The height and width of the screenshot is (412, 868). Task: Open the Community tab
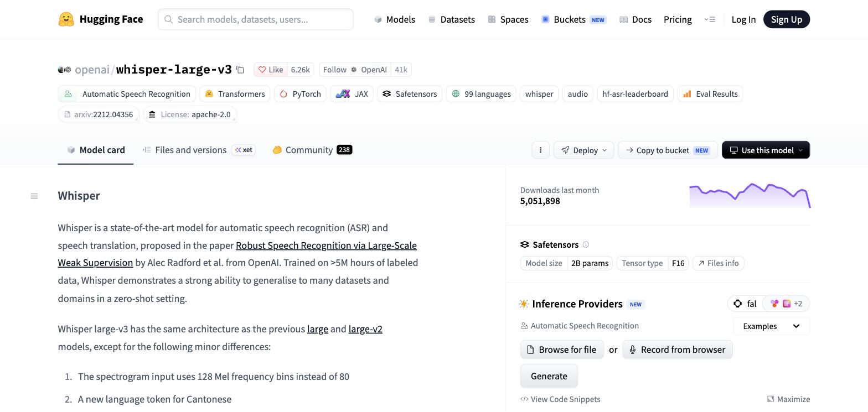pos(312,150)
